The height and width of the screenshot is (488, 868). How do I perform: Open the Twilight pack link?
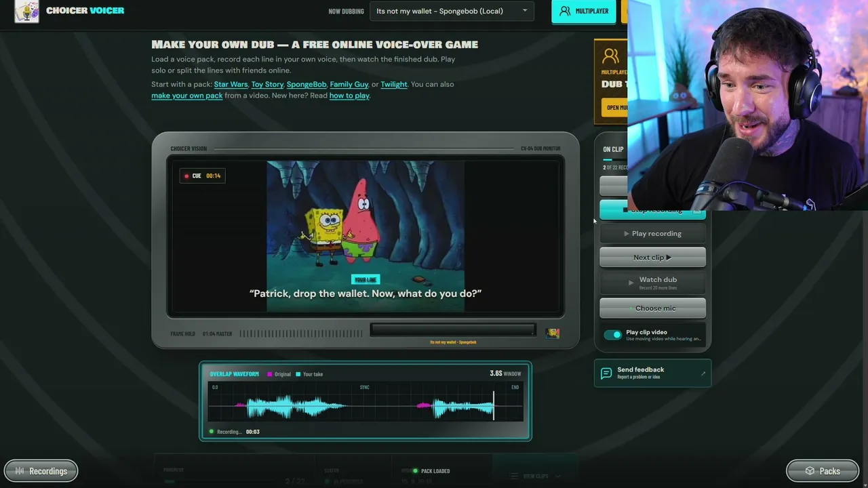pos(394,85)
